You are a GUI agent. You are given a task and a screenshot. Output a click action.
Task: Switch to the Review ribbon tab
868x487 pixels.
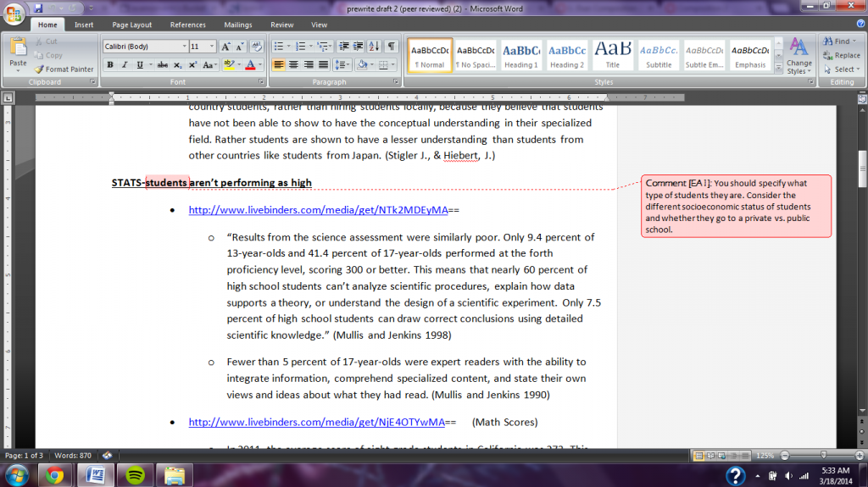(282, 25)
